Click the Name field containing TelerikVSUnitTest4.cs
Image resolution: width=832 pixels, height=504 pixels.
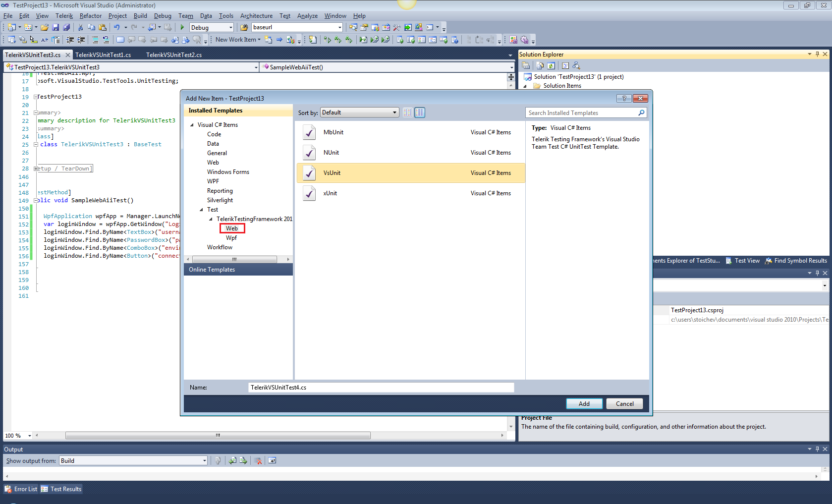click(x=381, y=388)
